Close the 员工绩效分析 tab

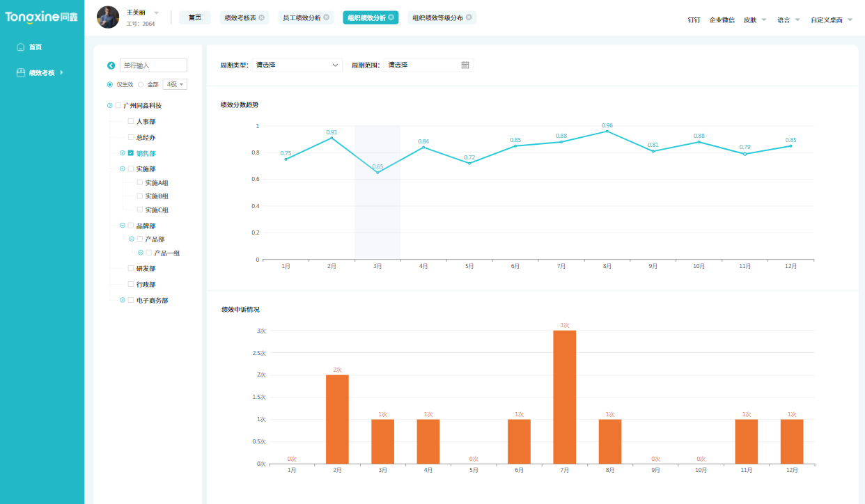(x=327, y=17)
